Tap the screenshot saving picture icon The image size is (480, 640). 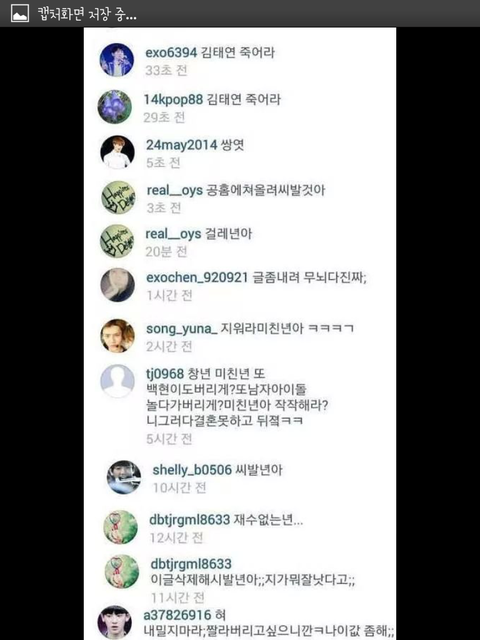point(20,13)
